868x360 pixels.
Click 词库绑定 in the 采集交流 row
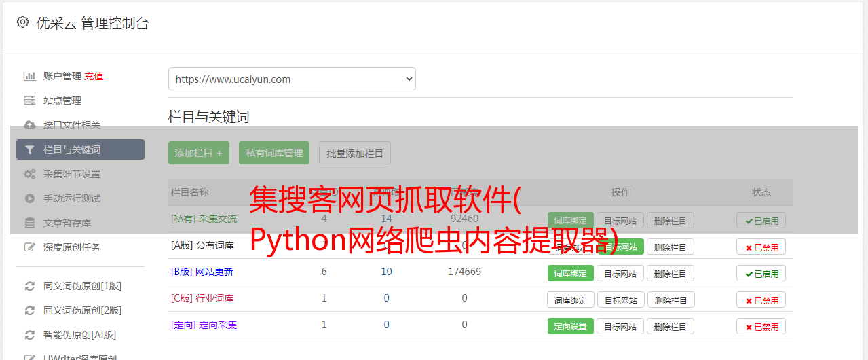(571, 220)
